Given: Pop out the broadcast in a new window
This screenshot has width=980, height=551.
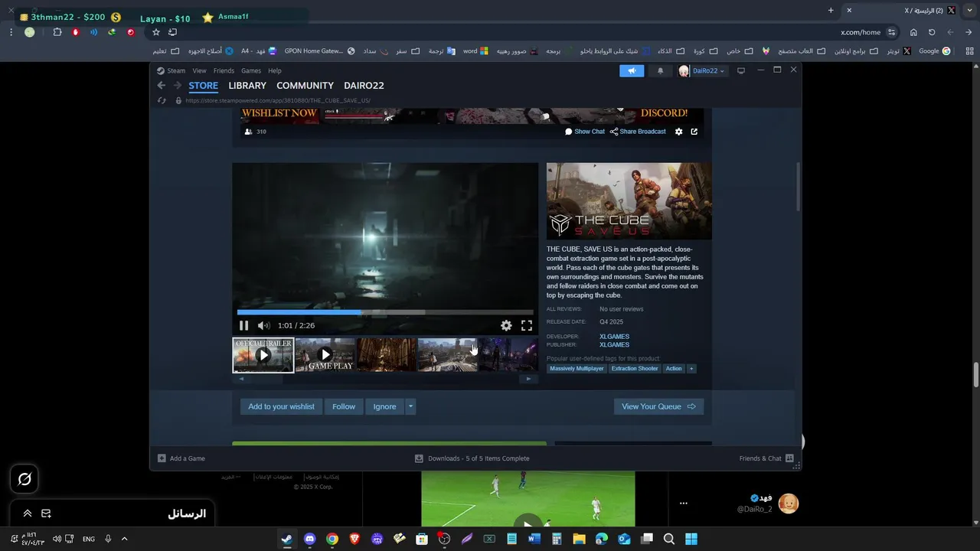Looking at the screenshot, I should coord(694,132).
